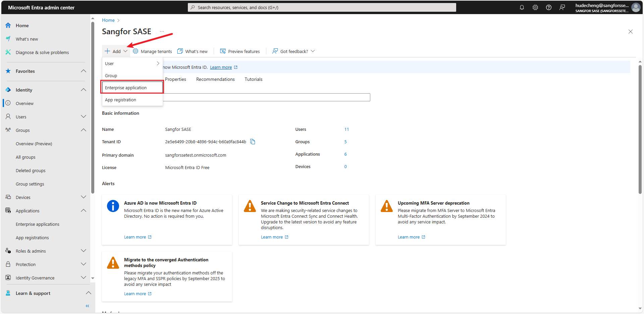Screen dimensions: 644x314
Task: Click the Users count 11 link
Action: point(346,129)
